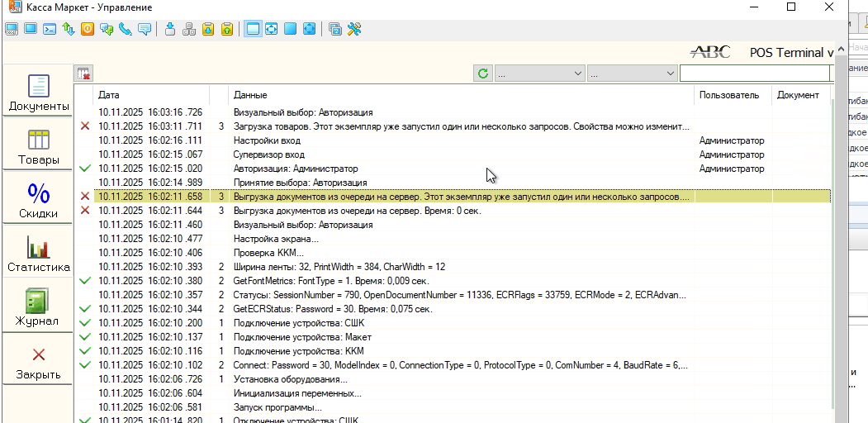Click the Закрыть button in sidebar
Screen dimensions: 868x423
point(38,360)
